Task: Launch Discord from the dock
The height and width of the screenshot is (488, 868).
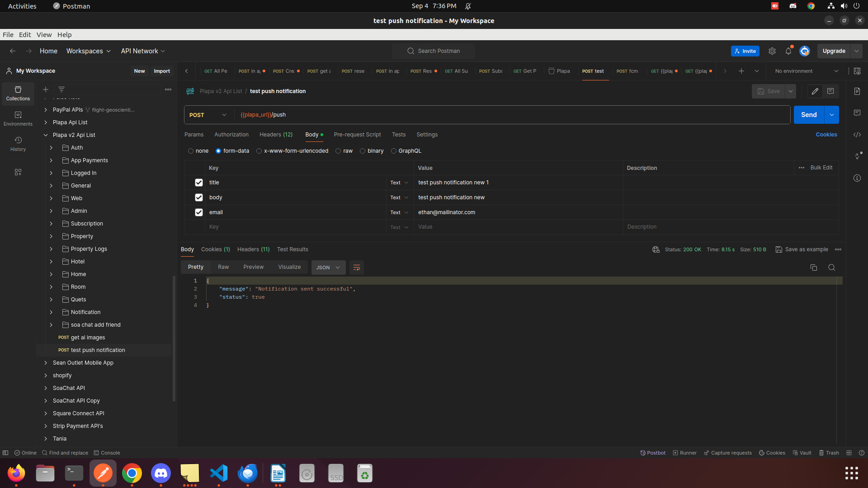Action: tap(161, 474)
